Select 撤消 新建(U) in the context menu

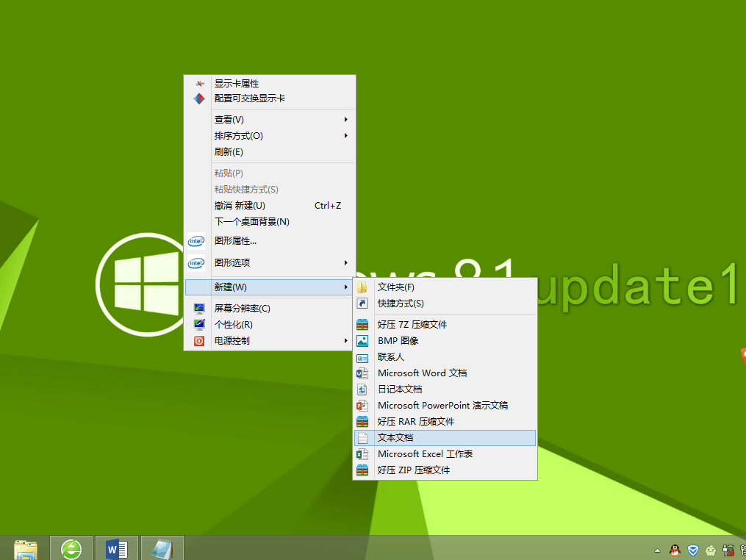[269, 206]
